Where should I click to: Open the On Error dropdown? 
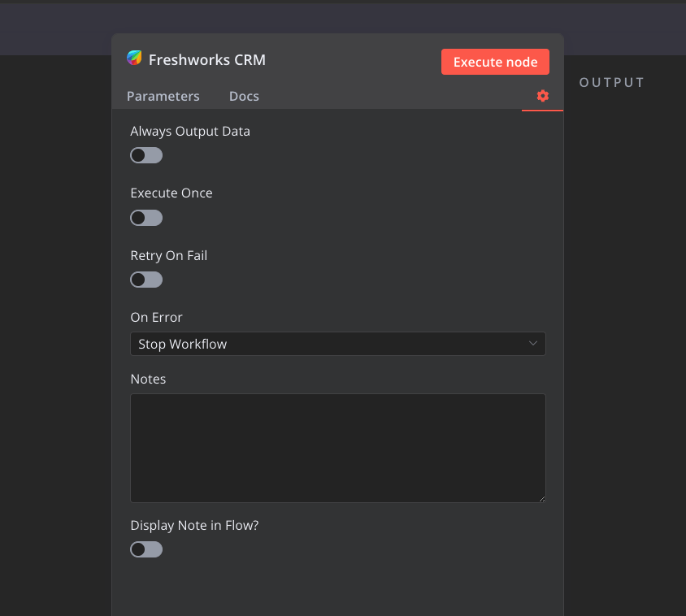[338, 344]
